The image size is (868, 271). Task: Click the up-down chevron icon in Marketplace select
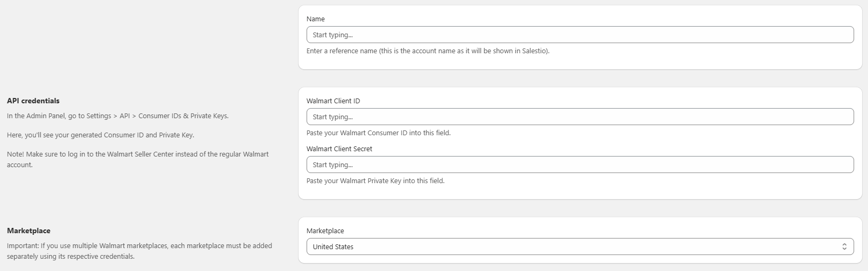844,247
